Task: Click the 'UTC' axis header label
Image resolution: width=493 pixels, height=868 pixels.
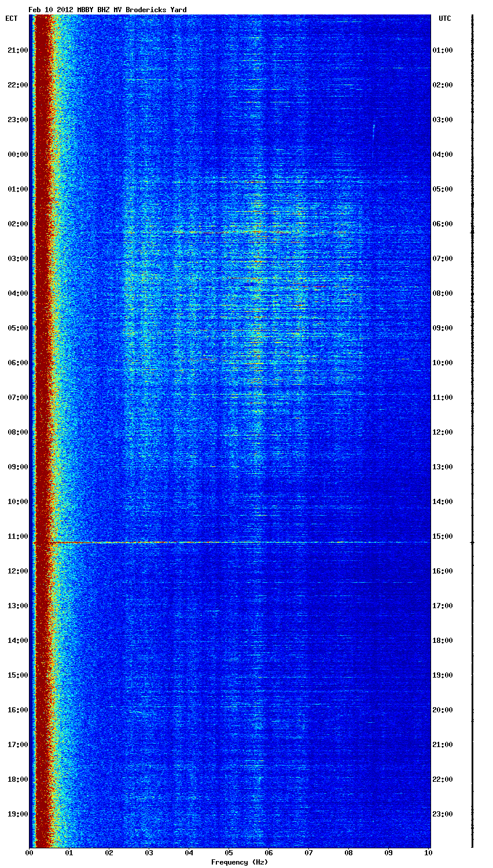Action: click(444, 19)
